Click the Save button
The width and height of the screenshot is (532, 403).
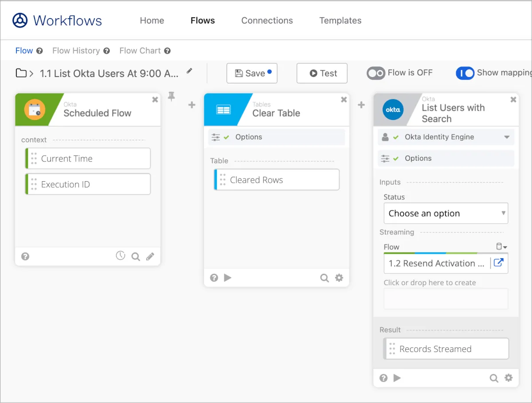pyautogui.click(x=251, y=73)
